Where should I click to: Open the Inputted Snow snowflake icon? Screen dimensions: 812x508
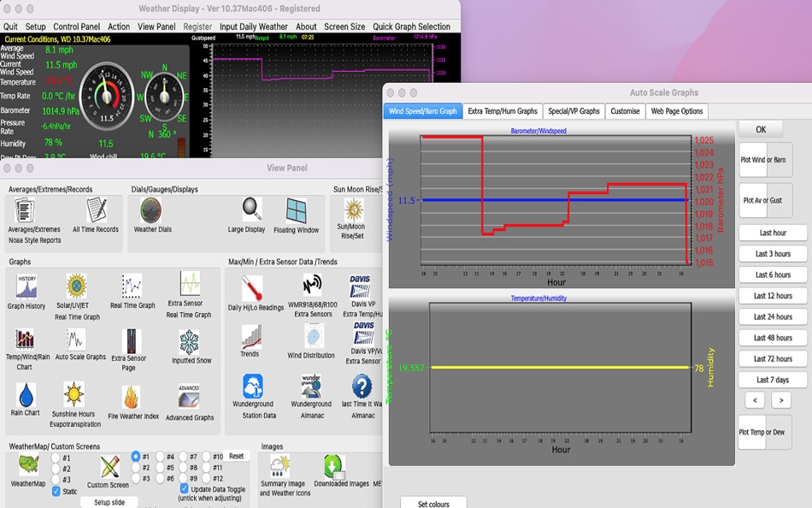[x=189, y=343]
